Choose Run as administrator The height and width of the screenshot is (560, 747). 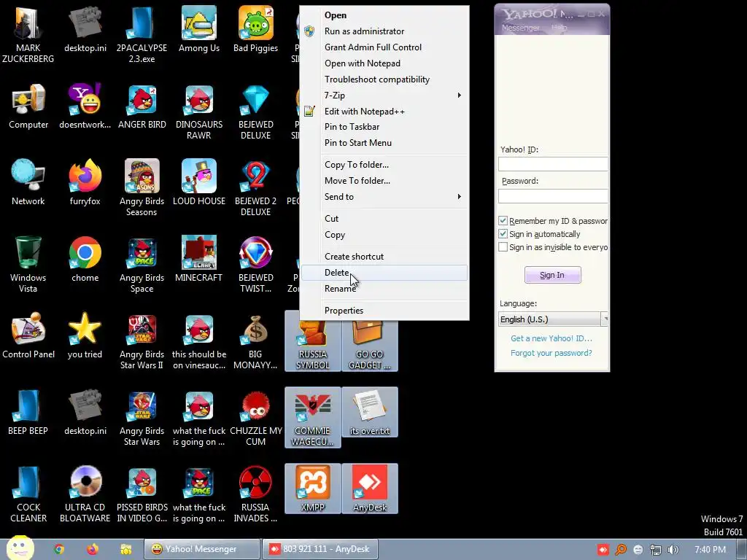coord(384,31)
